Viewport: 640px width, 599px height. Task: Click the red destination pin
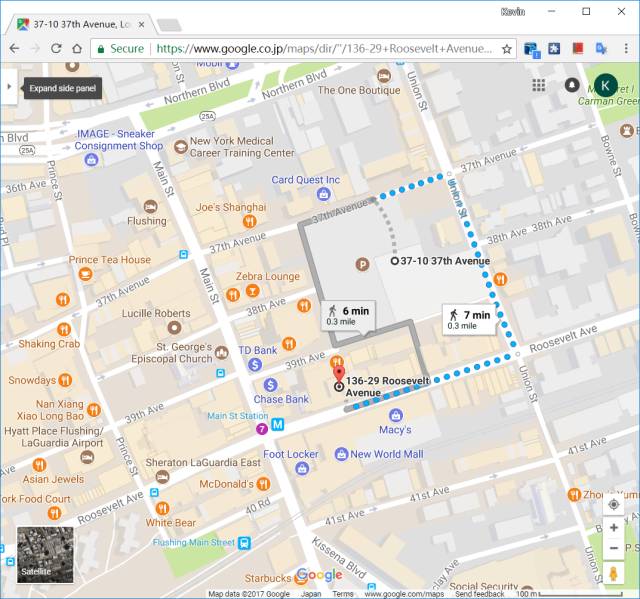point(339,374)
